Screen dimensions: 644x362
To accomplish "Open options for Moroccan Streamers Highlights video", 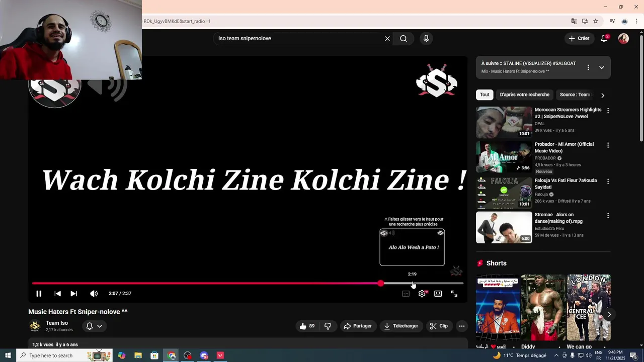I will (x=608, y=111).
